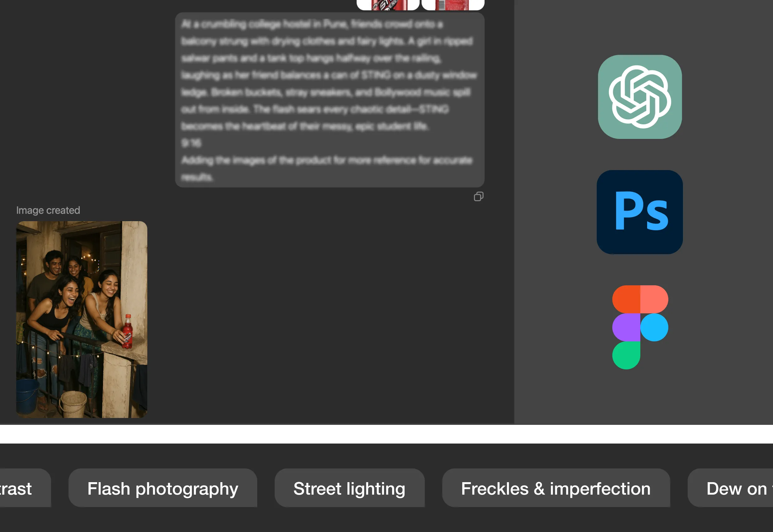This screenshot has height=532, width=773.
Task: Choose the Street lighting chip
Action: 349,488
